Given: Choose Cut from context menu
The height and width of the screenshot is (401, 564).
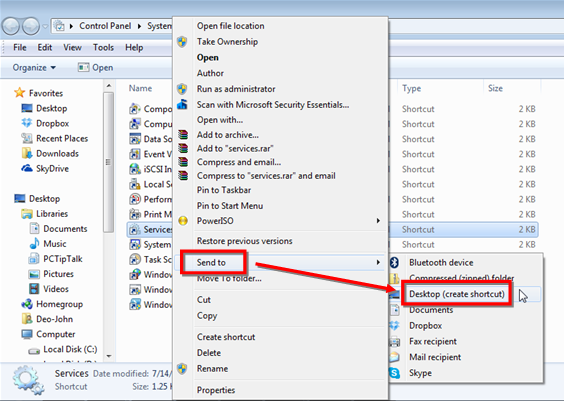Looking at the screenshot, I should tap(204, 300).
